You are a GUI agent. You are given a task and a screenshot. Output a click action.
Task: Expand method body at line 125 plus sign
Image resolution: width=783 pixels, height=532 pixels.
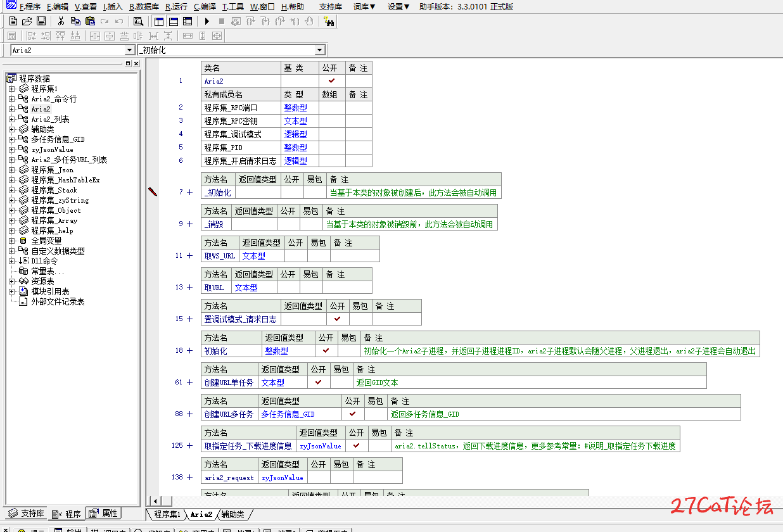(x=189, y=445)
